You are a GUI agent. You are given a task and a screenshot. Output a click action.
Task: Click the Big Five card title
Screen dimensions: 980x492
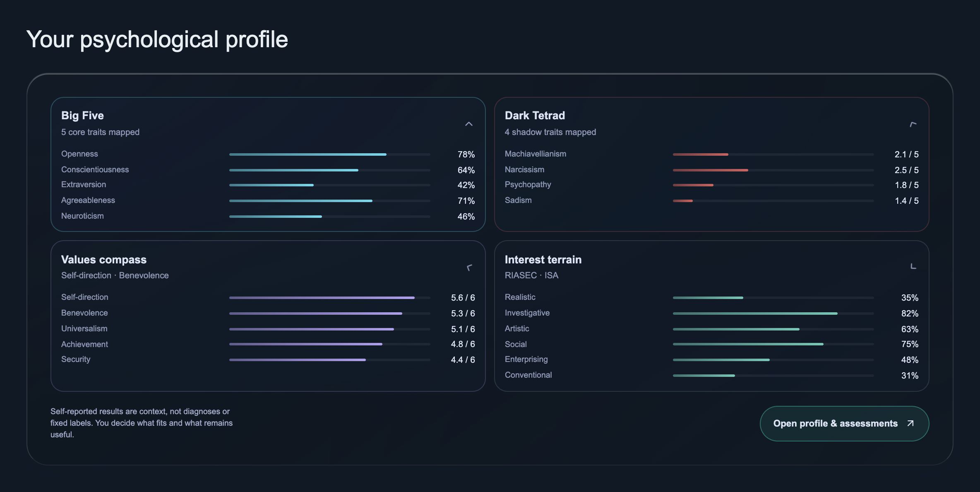pos(82,116)
